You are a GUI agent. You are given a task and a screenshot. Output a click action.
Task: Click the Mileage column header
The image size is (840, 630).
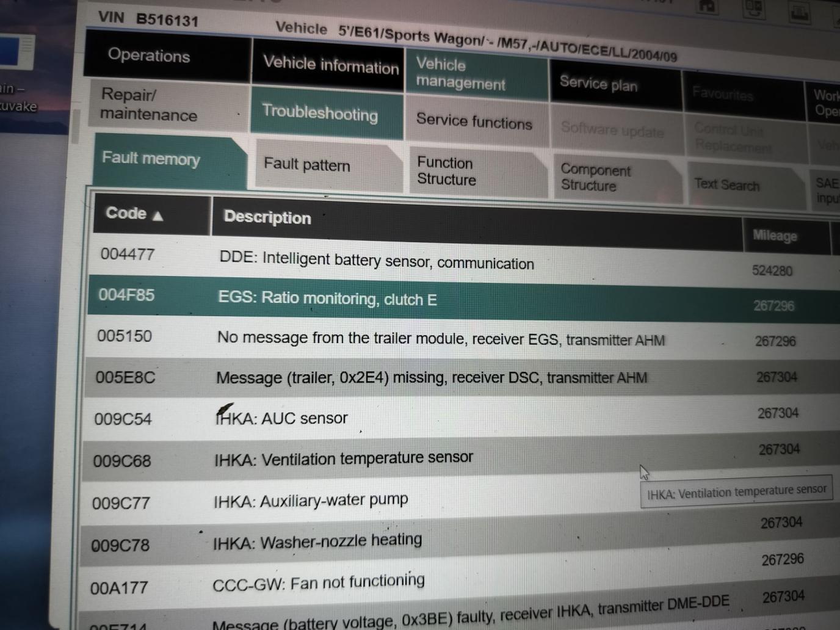tap(774, 236)
